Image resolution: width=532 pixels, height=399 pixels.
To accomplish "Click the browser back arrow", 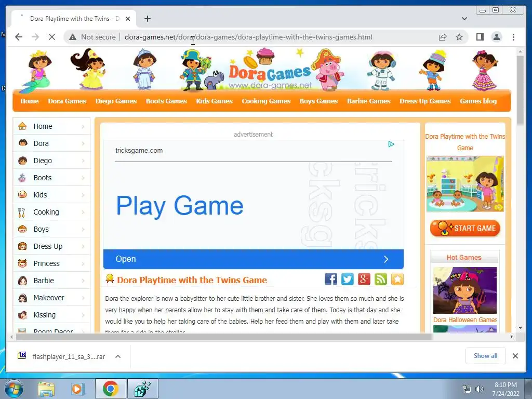I will 19,37.
